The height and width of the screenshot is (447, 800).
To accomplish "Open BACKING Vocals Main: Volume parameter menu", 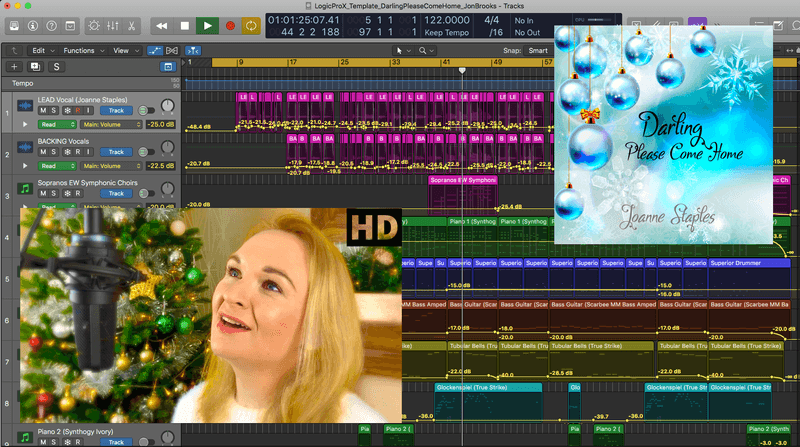I will [x=111, y=166].
